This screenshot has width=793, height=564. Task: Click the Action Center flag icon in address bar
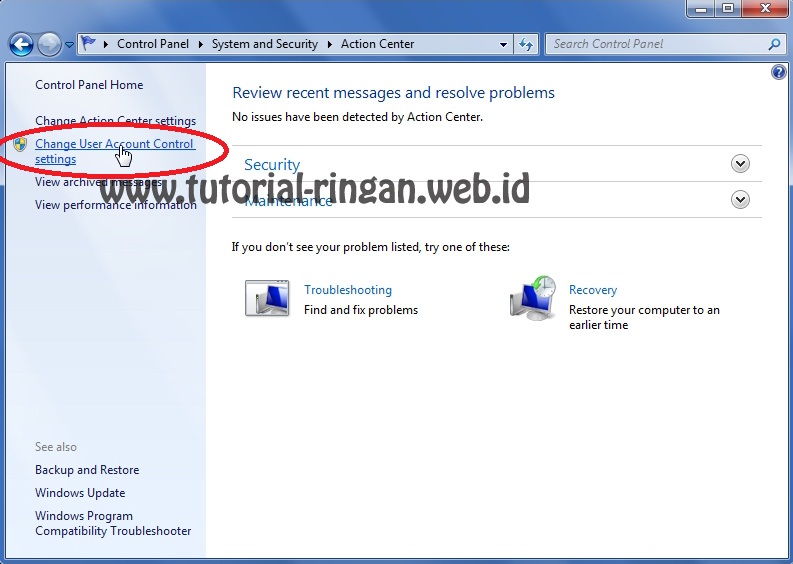pyautogui.click(x=89, y=44)
